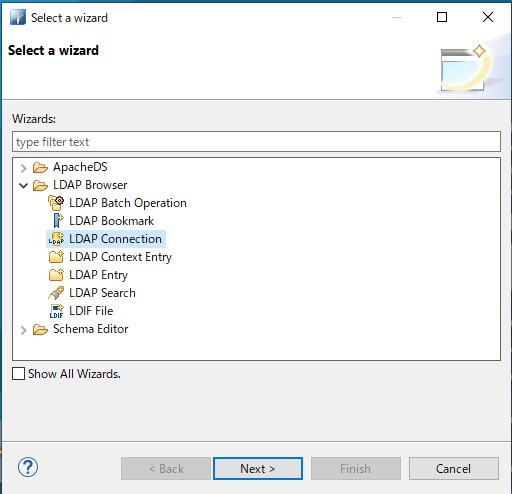The height and width of the screenshot is (494, 512).
Task: Click the LDAP Batch Operation wizard icon
Action: click(x=56, y=203)
